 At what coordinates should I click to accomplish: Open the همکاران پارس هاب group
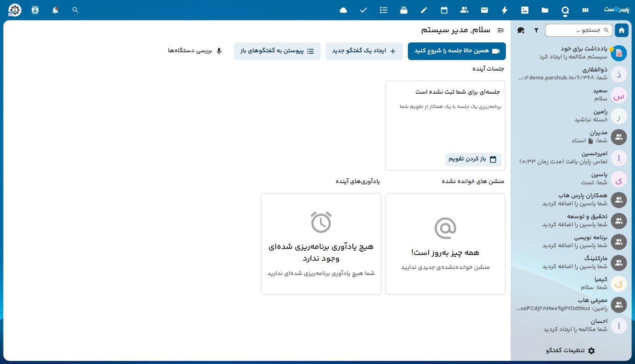[x=571, y=200]
